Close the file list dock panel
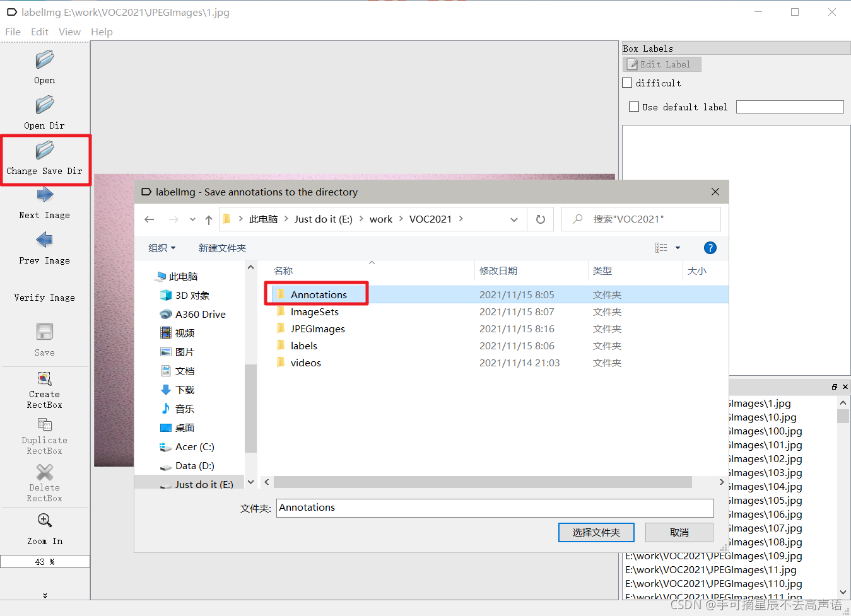Image resolution: width=851 pixels, height=616 pixels. click(x=845, y=386)
